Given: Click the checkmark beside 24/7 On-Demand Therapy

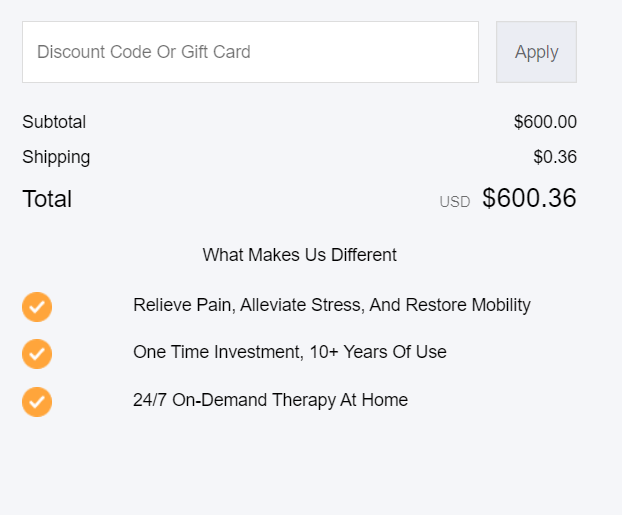Looking at the screenshot, I should pos(37,401).
